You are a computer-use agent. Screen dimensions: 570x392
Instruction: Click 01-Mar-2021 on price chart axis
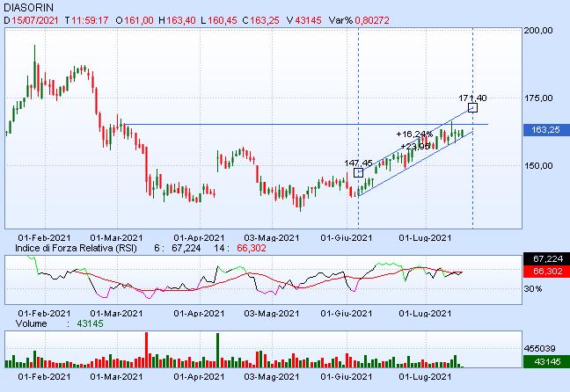tap(117, 238)
